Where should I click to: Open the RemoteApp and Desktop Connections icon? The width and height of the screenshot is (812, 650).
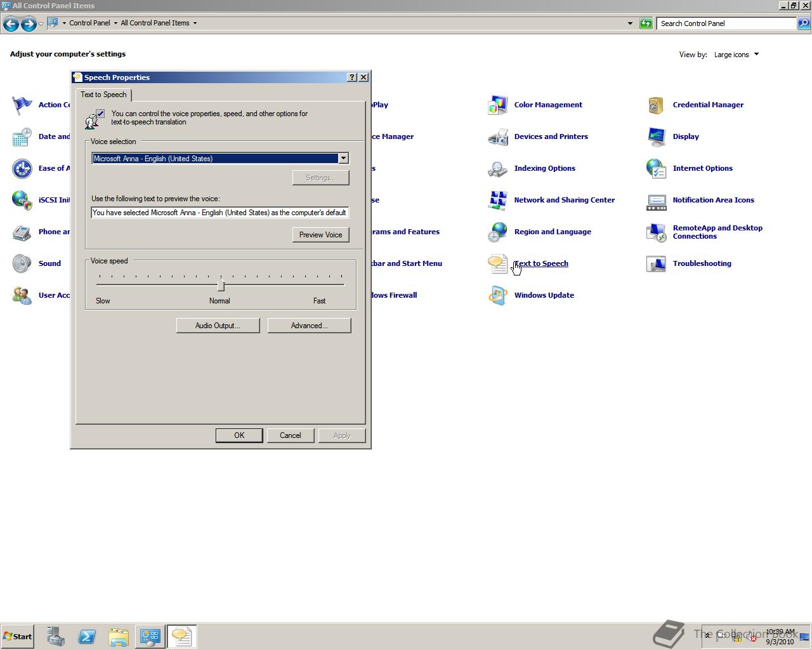point(657,232)
